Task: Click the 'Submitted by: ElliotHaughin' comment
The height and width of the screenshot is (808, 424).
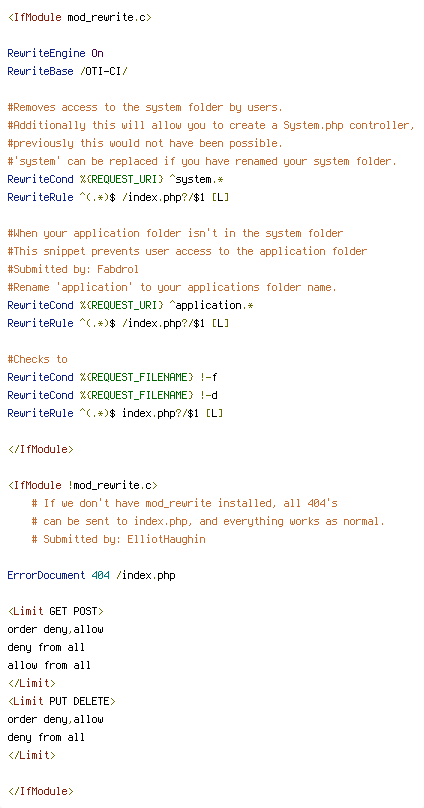Action: [x=118, y=540]
